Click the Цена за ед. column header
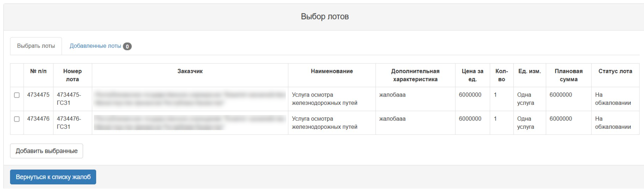The image size is (644, 190). tap(472, 75)
